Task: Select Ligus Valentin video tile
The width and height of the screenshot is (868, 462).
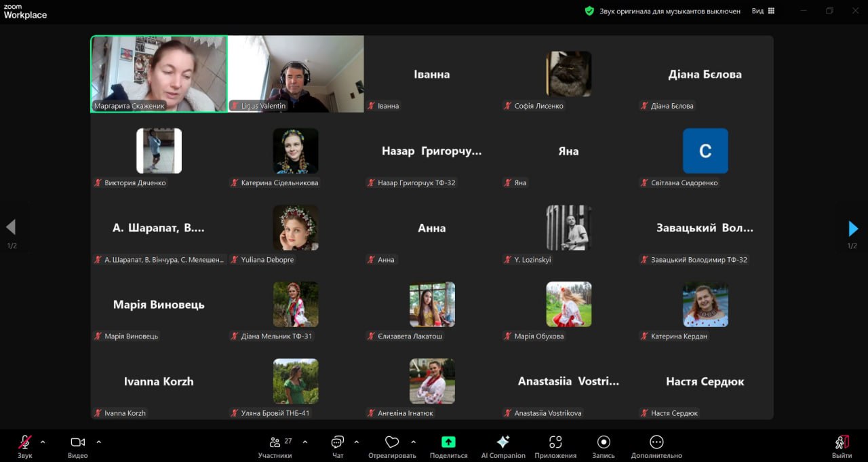Action: point(296,73)
